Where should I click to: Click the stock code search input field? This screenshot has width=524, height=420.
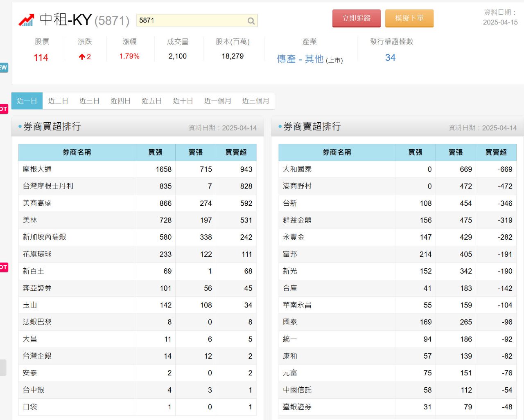click(x=192, y=20)
